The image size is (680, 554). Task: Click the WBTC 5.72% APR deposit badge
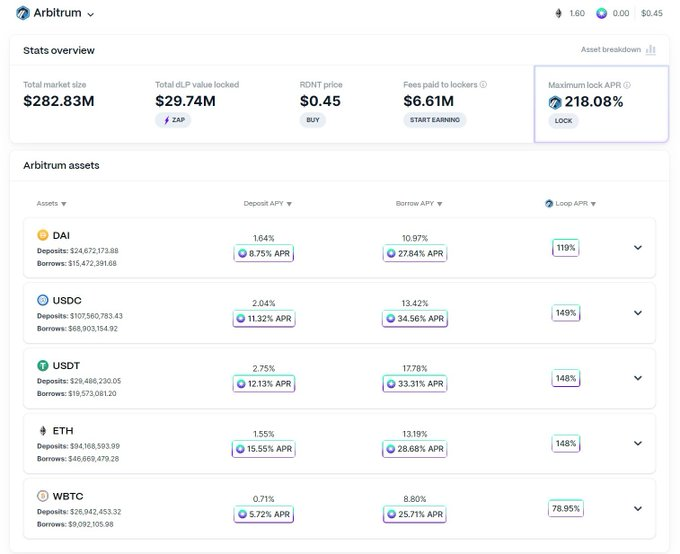pyautogui.click(x=264, y=514)
